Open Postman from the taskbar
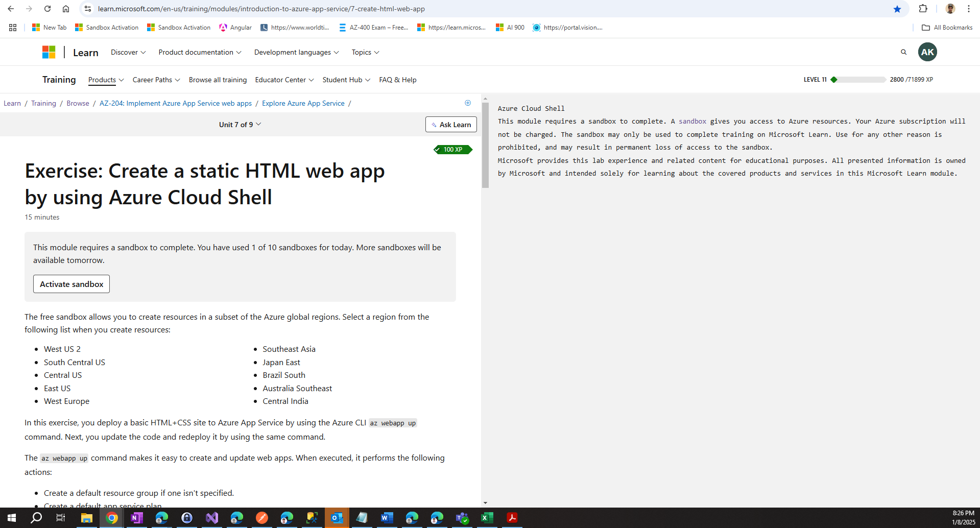Screen dimensions: 980x528 (x=262, y=518)
